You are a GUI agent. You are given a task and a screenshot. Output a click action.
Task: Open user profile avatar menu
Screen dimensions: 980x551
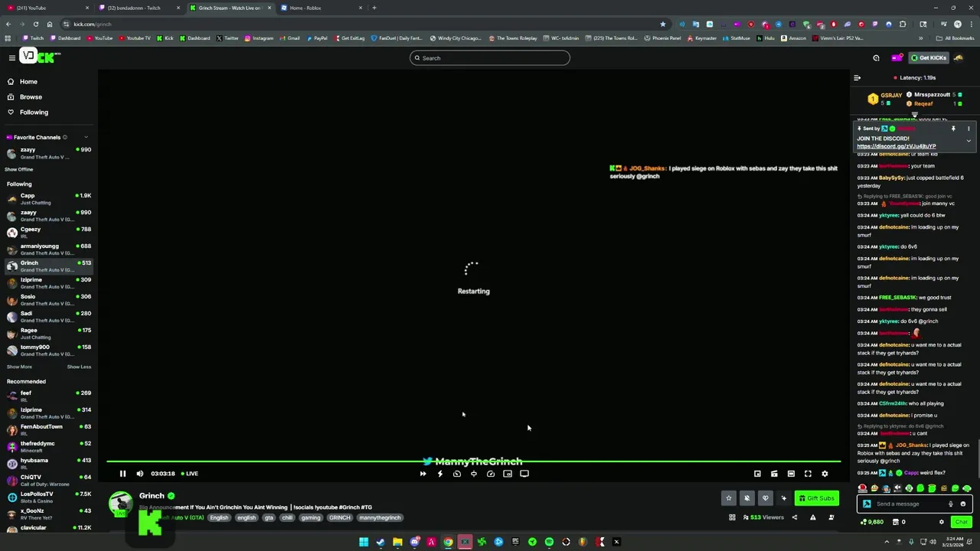coord(959,57)
